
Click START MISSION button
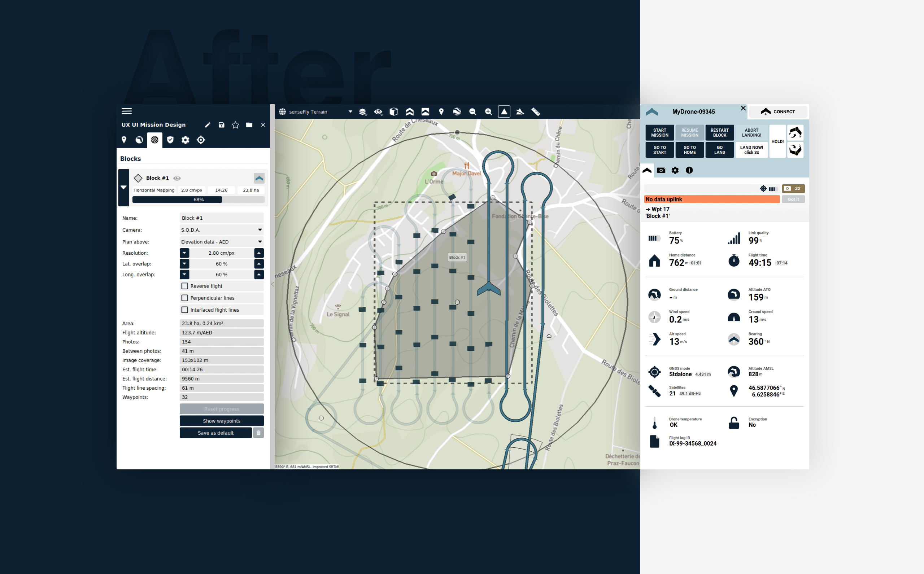click(x=660, y=133)
